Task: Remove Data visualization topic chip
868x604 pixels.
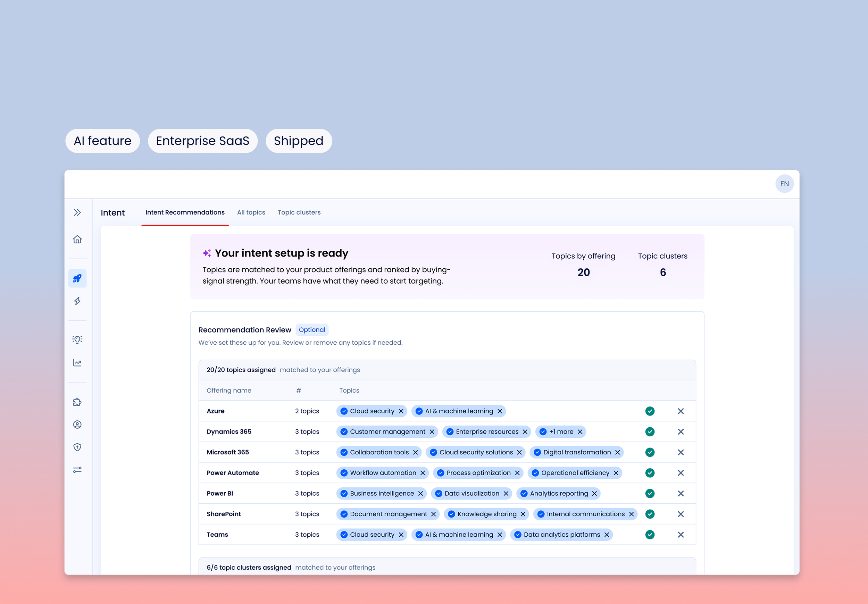Action: point(506,493)
